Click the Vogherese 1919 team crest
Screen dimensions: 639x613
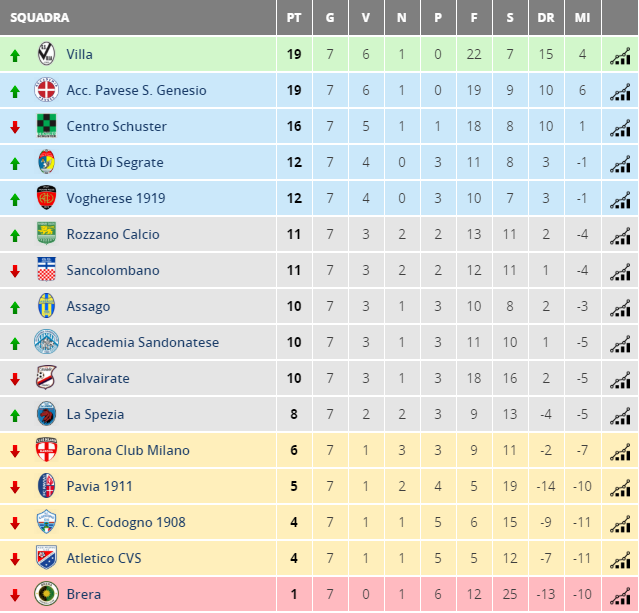click(46, 198)
